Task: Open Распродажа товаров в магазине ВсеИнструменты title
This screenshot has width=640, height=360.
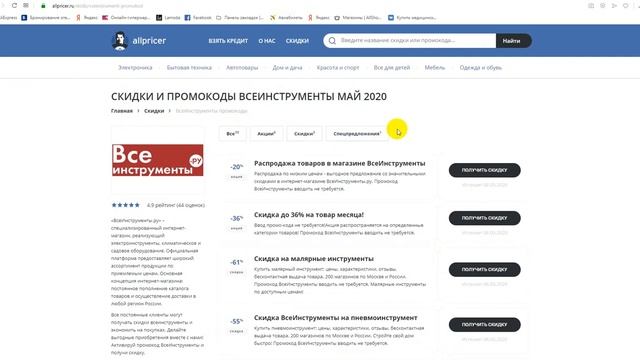Action: [x=340, y=163]
